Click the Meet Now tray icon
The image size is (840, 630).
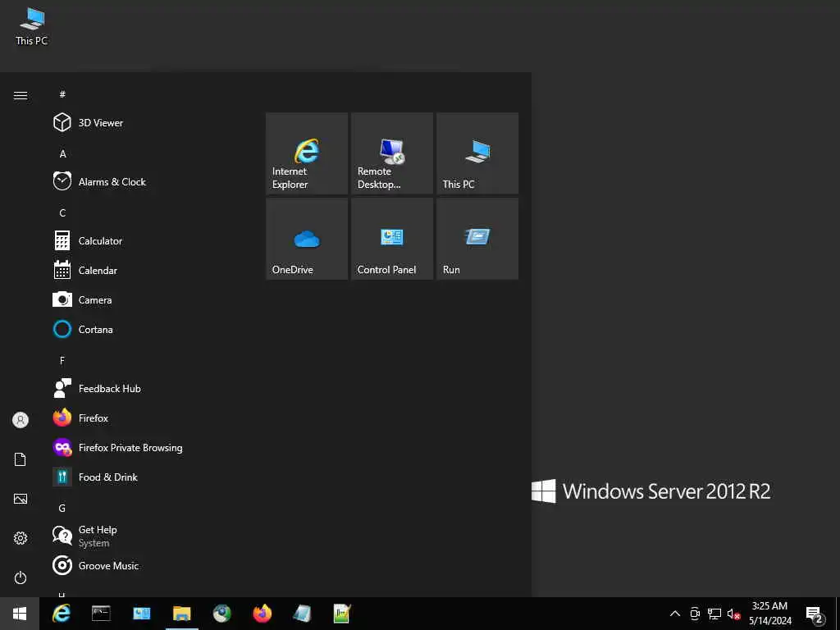tap(695, 614)
